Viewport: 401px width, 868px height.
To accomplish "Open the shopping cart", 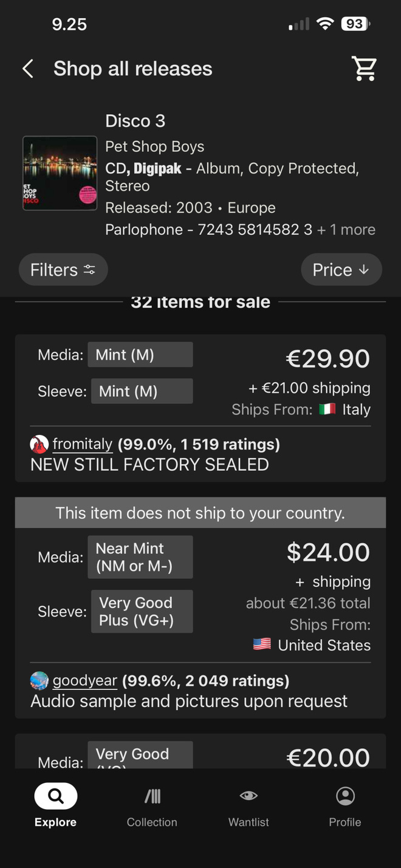I will 365,68.
